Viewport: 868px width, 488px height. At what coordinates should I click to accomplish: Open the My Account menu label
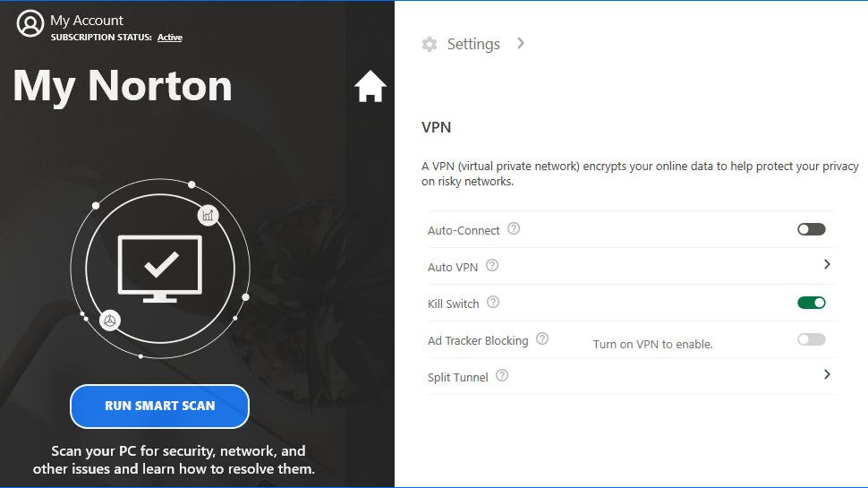click(87, 20)
